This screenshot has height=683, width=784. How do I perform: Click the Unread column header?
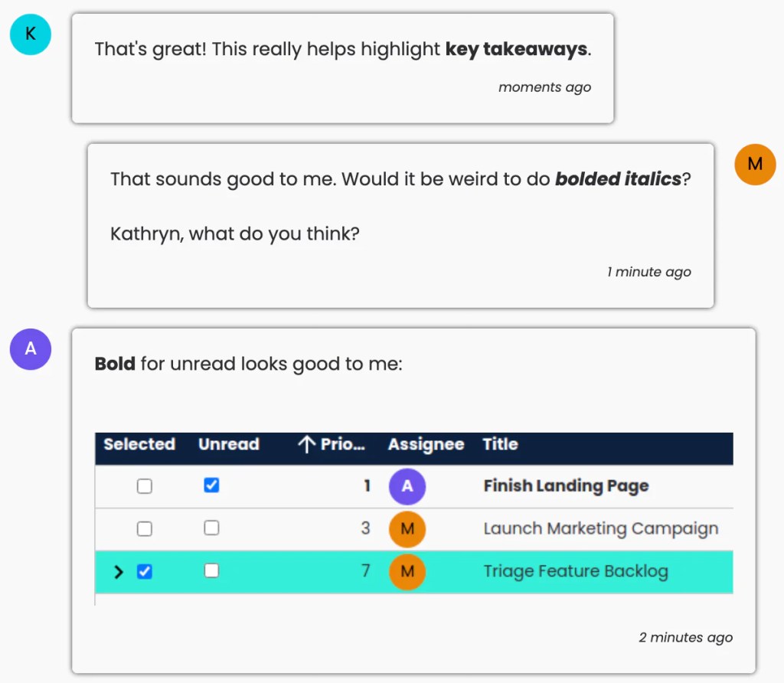pos(228,445)
